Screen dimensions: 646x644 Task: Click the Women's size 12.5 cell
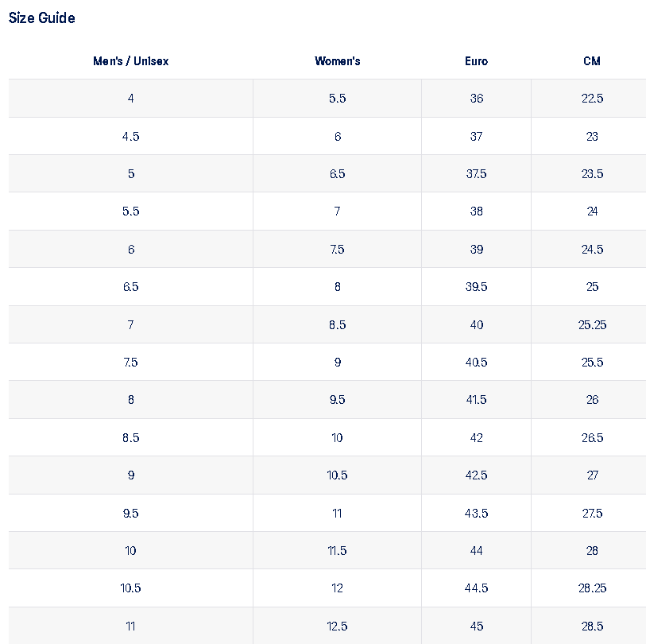(x=338, y=626)
